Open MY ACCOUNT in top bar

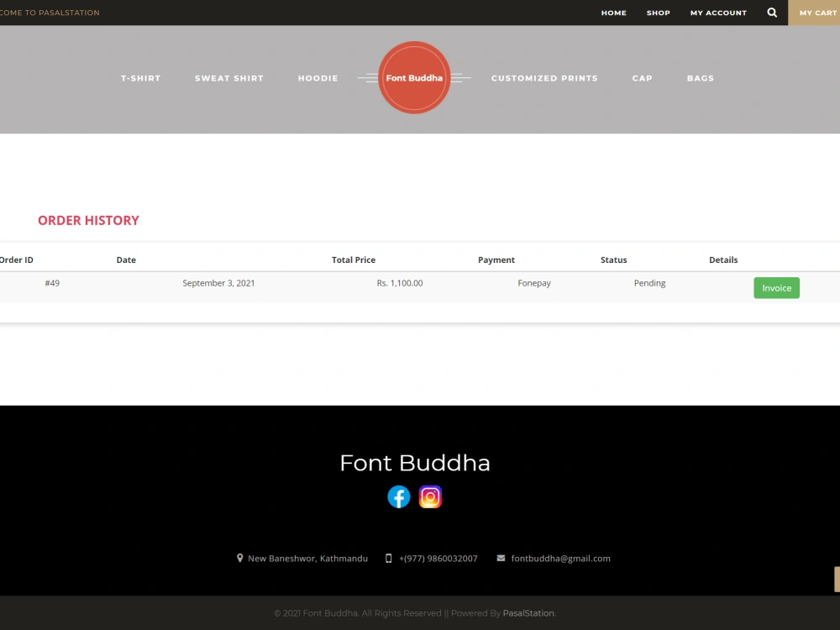(x=718, y=13)
